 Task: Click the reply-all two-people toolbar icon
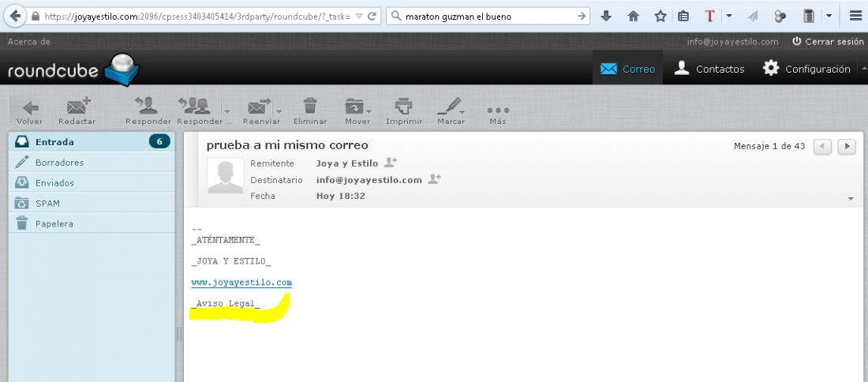(194, 106)
